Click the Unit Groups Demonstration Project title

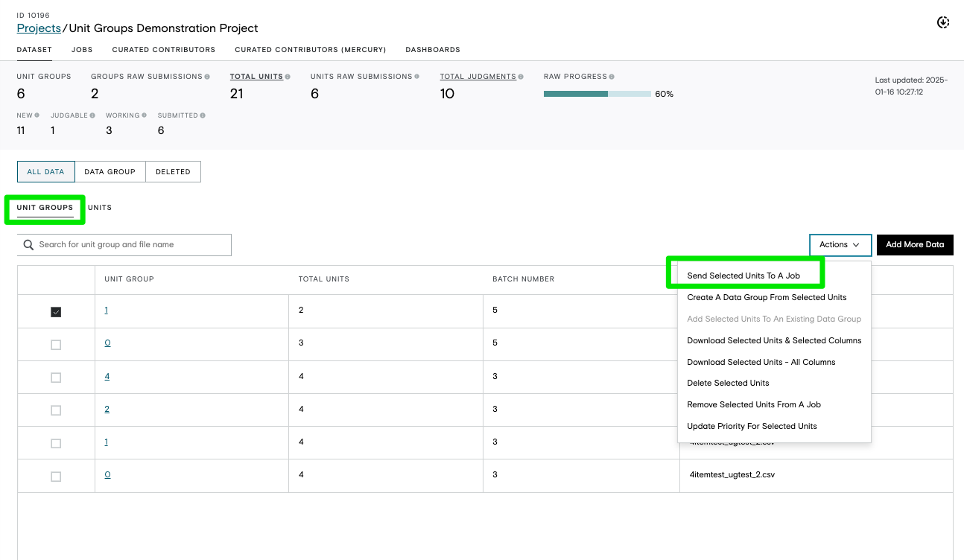pyautogui.click(x=164, y=28)
